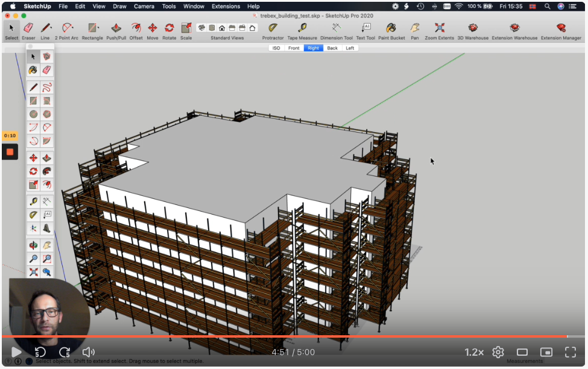Screen dimensions: 588x369
Task: Open macOS Spotlight search
Action: (x=548, y=7)
